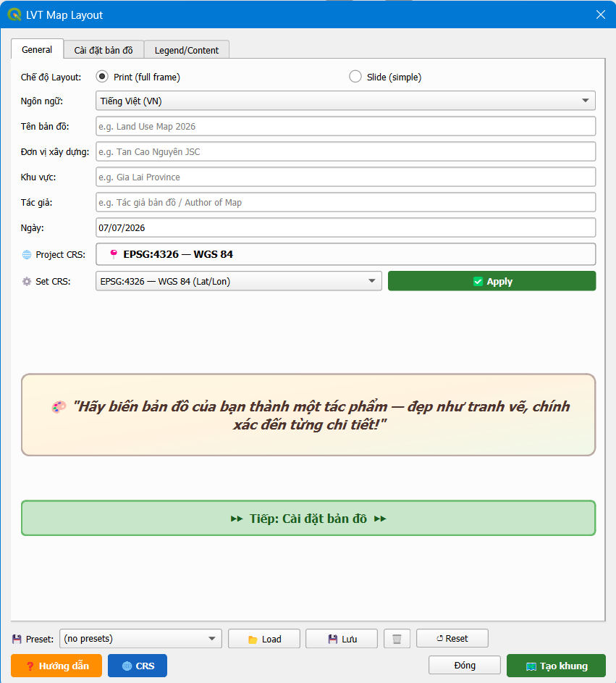
Task: Click the green Apply button
Action: click(492, 281)
